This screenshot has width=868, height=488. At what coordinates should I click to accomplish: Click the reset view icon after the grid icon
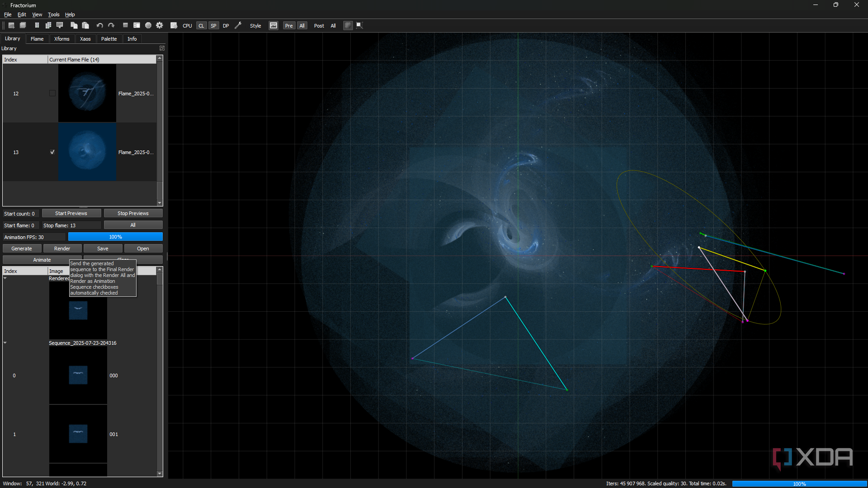click(x=359, y=26)
